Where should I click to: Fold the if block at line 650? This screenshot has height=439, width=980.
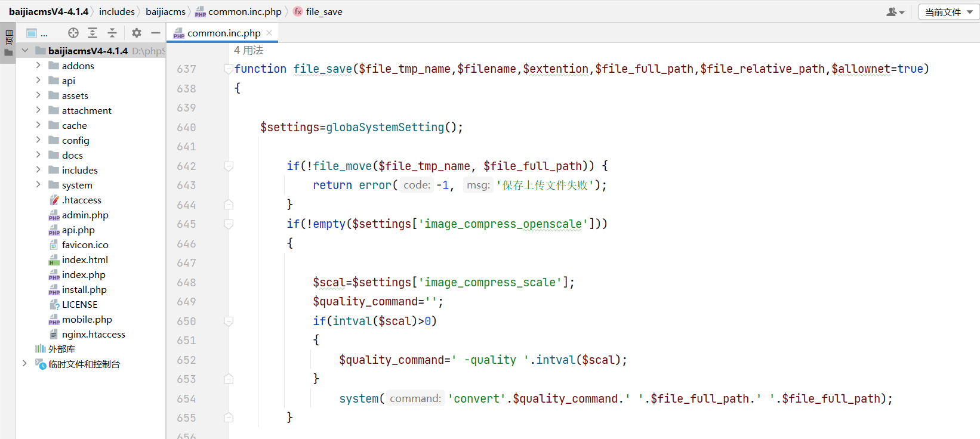click(x=229, y=321)
